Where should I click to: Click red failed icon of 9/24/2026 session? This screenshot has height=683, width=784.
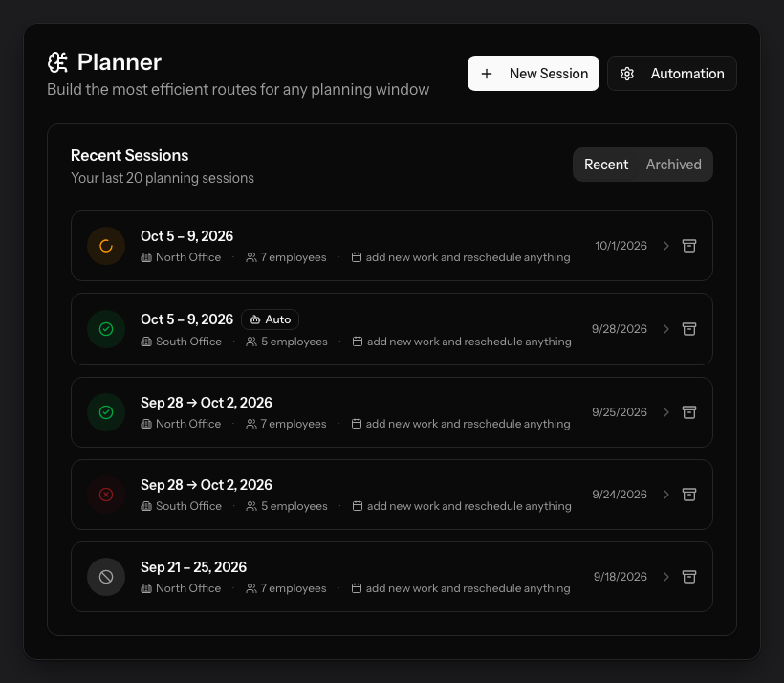pos(106,495)
